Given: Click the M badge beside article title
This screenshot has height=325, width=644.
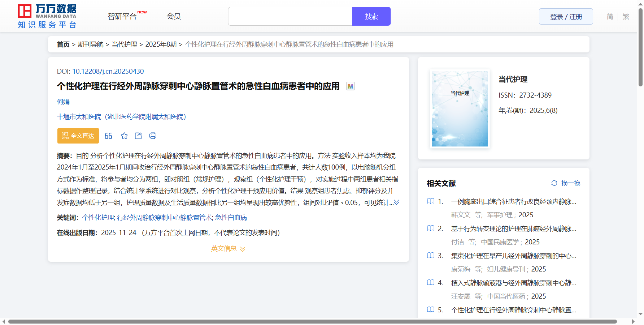Looking at the screenshot, I should (350, 86).
